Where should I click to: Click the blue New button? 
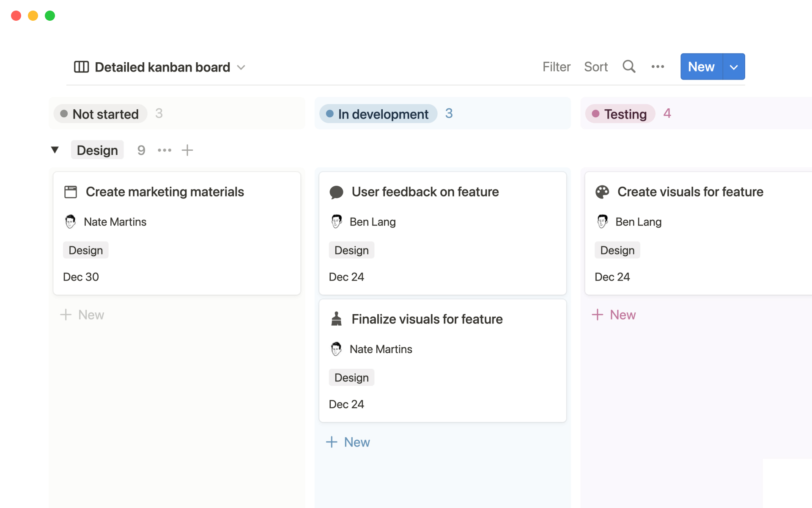click(x=701, y=67)
